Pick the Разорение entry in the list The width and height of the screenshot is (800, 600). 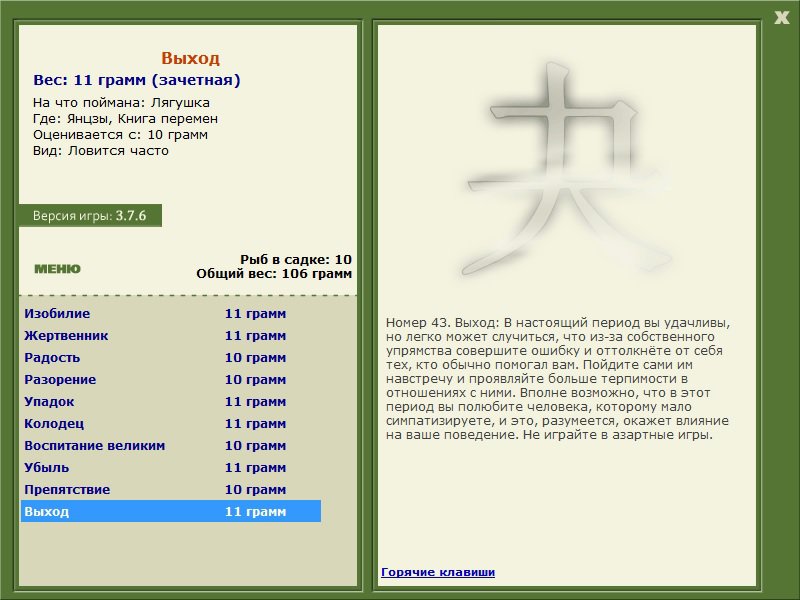click(x=171, y=379)
